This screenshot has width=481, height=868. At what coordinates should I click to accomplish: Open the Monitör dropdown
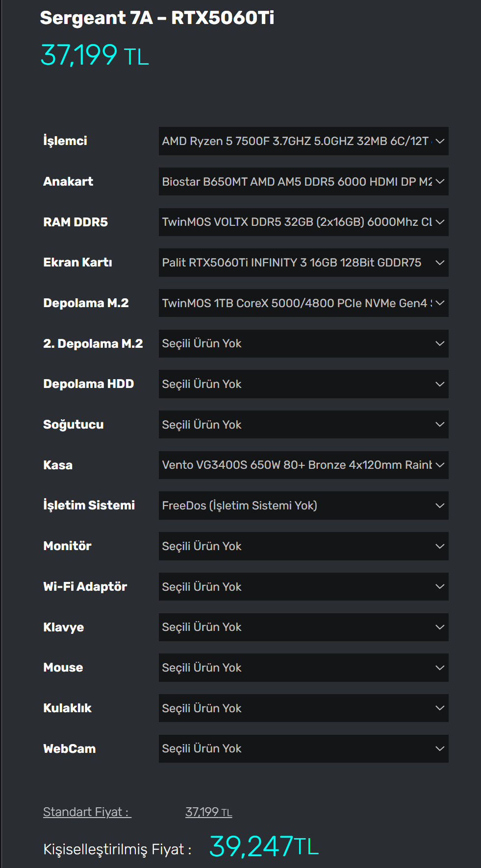303,546
